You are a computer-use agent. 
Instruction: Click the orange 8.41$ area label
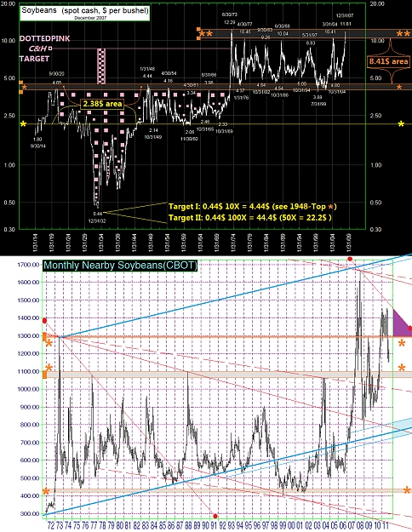(388, 61)
